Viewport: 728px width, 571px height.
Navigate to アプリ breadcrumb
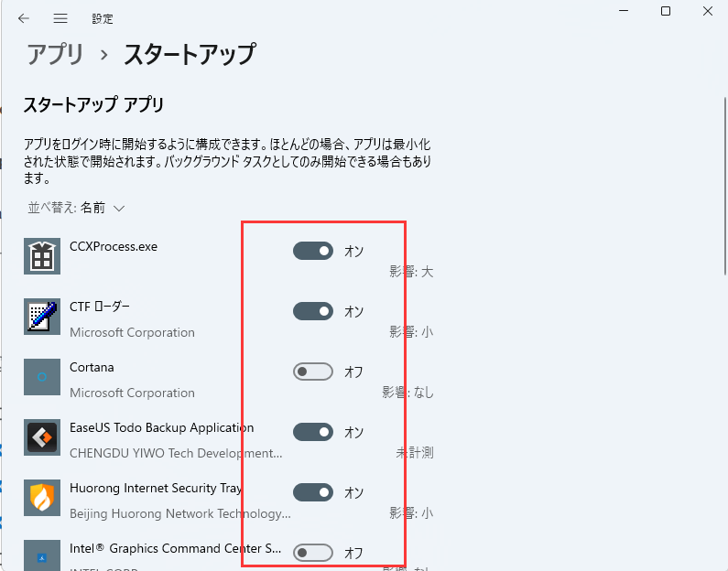click(x=55, y=54)
